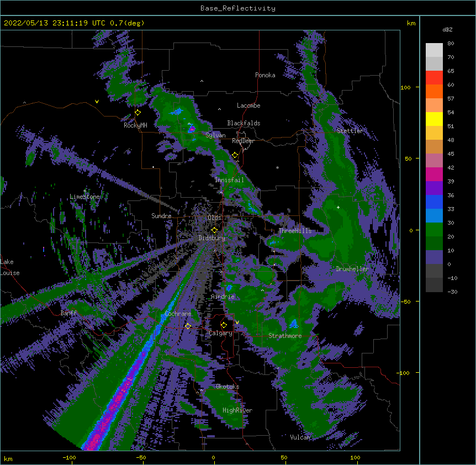
Task: Click the Lake Louise label
Action: [10, 267]
